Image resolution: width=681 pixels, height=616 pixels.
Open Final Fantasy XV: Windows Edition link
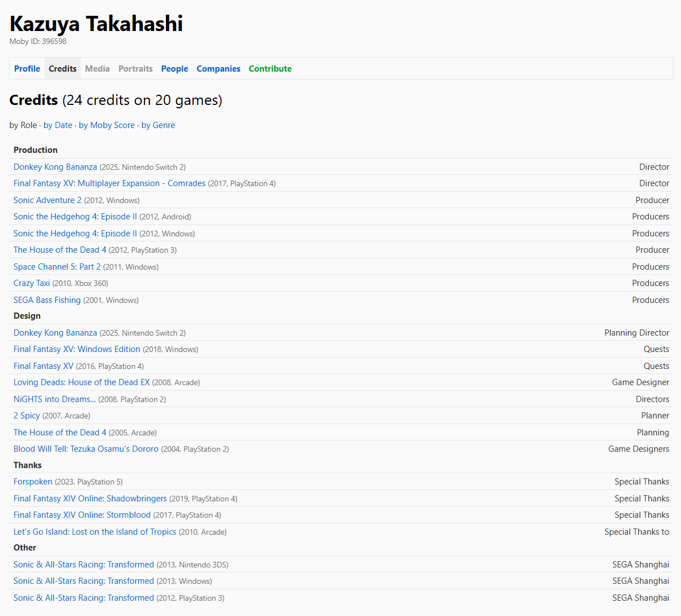[x=77, y=349]
